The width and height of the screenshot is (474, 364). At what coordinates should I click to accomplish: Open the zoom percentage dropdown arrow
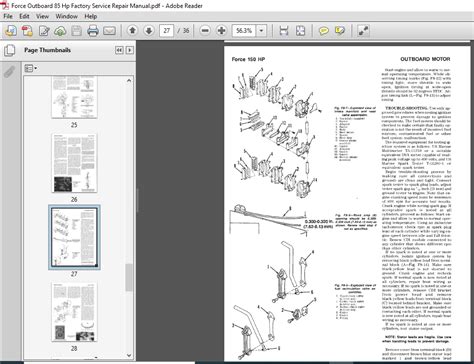tap(261, 31)
